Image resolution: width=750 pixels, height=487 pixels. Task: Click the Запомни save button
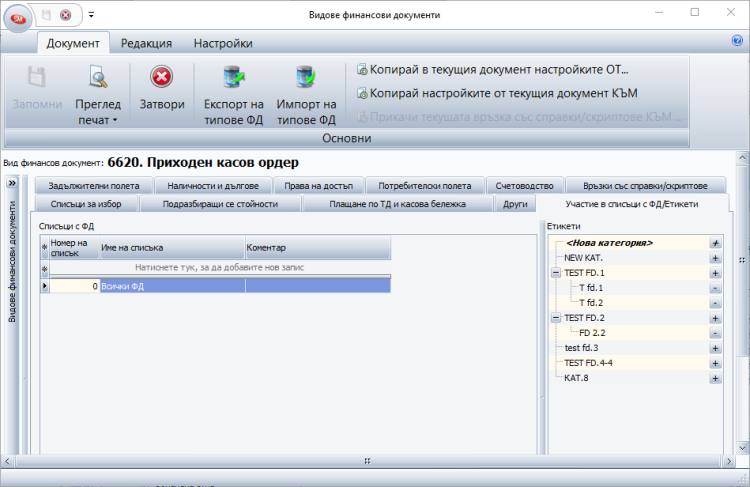point(37,89)
